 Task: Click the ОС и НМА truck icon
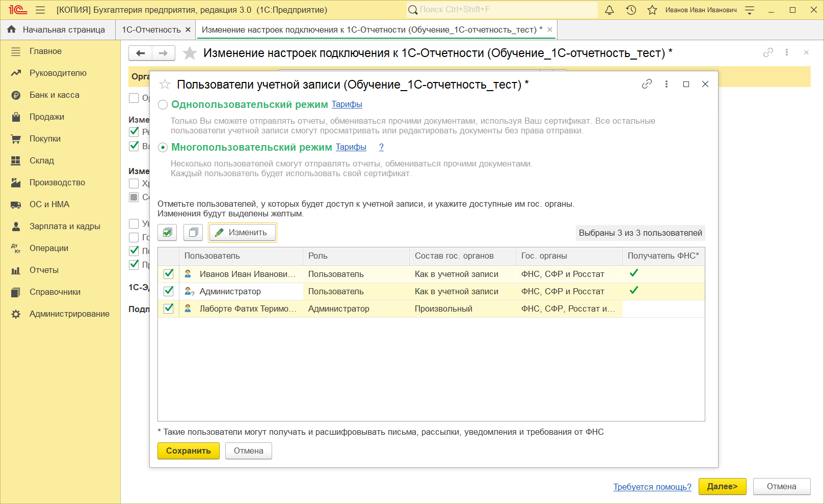click(16, 204)
